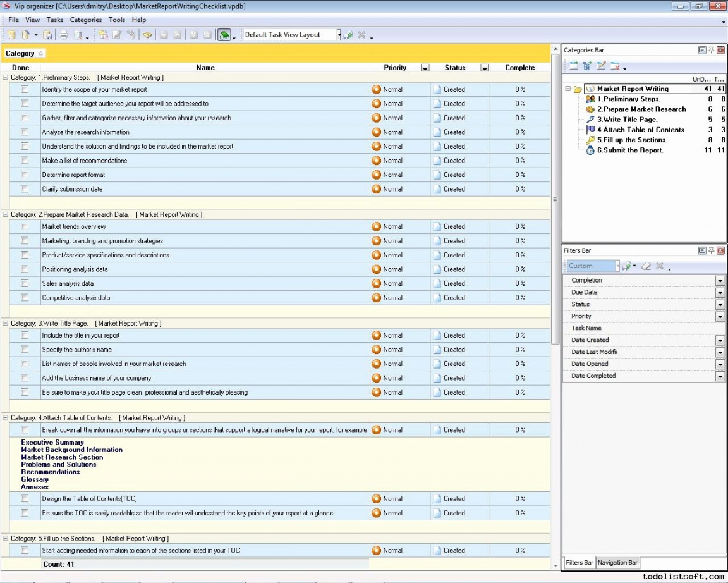Click the add subcategory icon in Categories Bar
Viewport: 728px width, 583px height.
(x=587, y=66)
